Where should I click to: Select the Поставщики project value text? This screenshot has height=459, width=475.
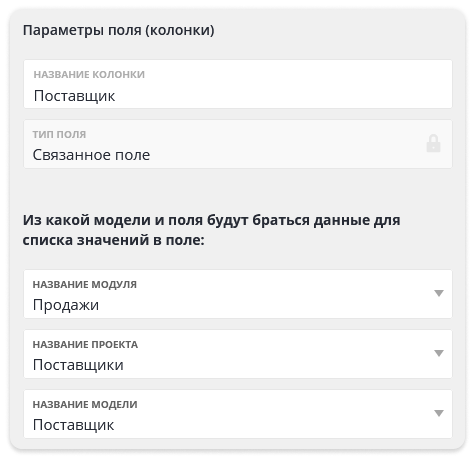(78, 365)
